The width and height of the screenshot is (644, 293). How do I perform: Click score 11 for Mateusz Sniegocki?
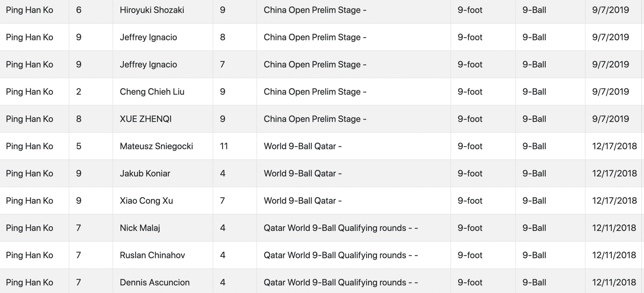(224, 146)
